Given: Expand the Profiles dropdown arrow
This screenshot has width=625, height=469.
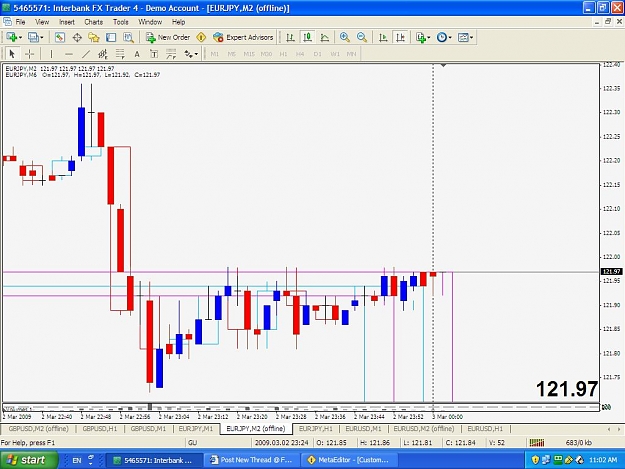Looking at the screenshot, I should click(41, 37).
